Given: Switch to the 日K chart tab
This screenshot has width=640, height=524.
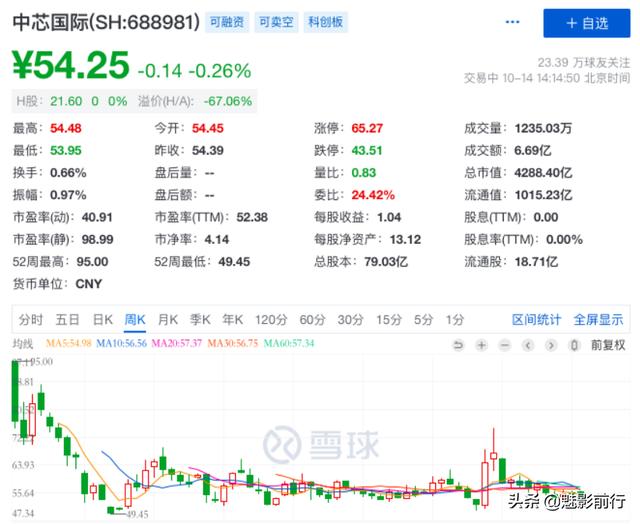Looking at the screenshot, I should coord(102,320).
